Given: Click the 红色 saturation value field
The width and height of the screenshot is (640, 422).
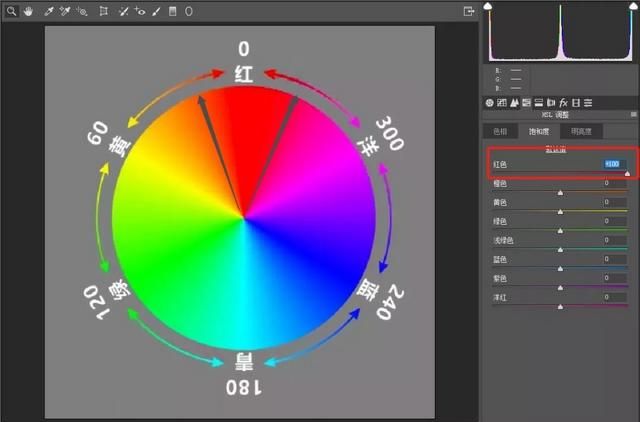Looking at the screenshot, I should click(615, 164).
